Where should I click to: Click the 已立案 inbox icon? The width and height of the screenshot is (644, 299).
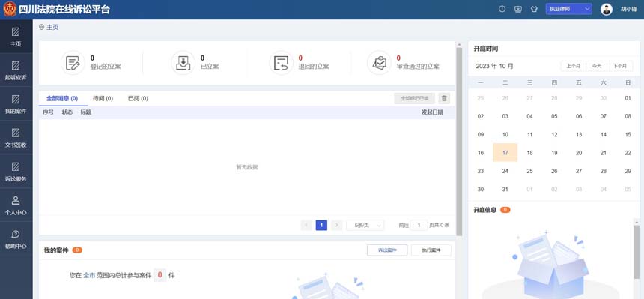click(x=183, y=63)
